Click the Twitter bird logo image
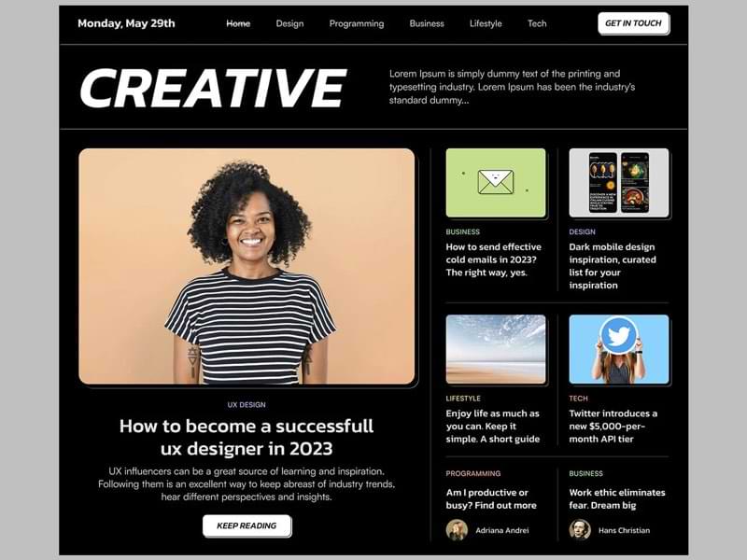747x560 pixels. click(619, 335)
